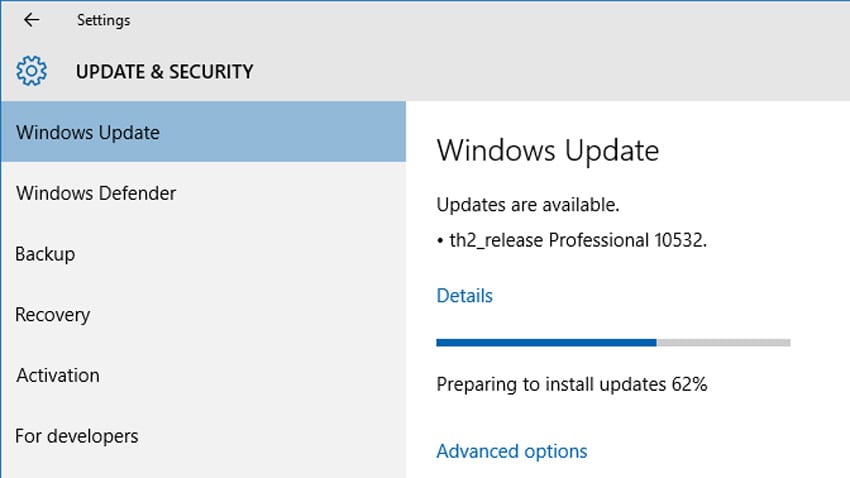Image resolution: width=850 pixels, height=478 pixels.
Task: Select Windows Update in the sidebar
Action: pos(88,132)
